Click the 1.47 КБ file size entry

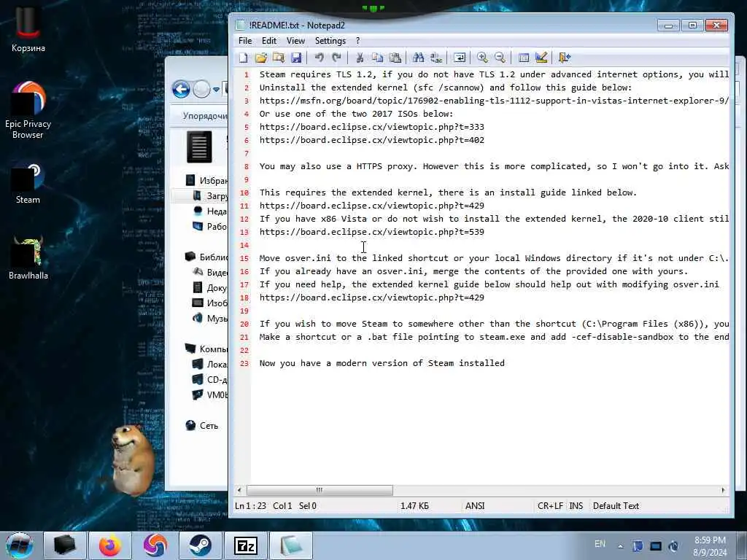(414, 506)
